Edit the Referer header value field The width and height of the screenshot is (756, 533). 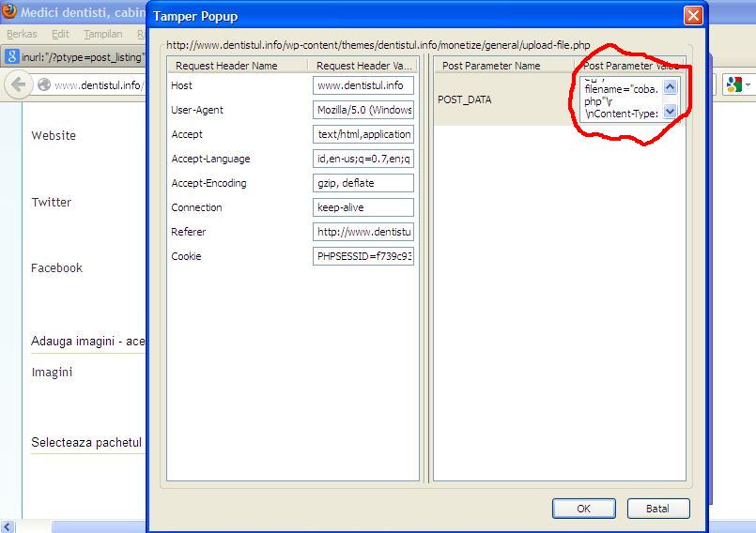(363, 232)
